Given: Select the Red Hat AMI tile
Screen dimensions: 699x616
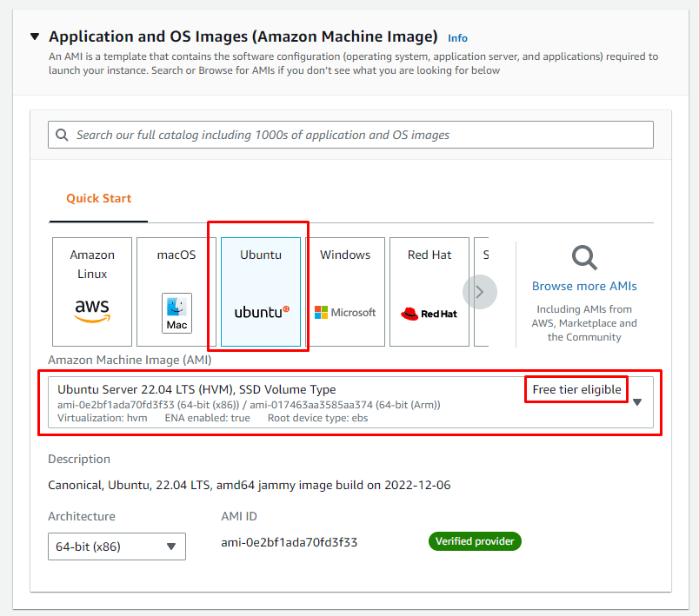Looking at the screenshot, I should click(x=429, y=292).
